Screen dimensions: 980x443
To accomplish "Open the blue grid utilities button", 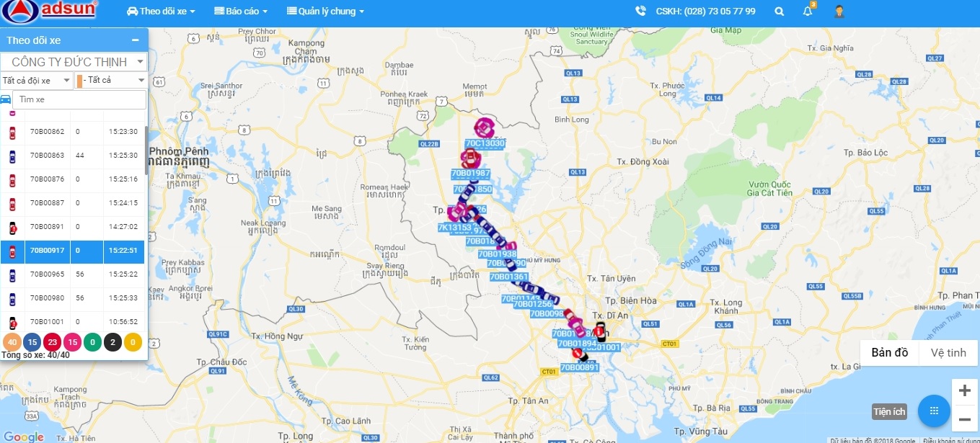I will tap(934, 411).
